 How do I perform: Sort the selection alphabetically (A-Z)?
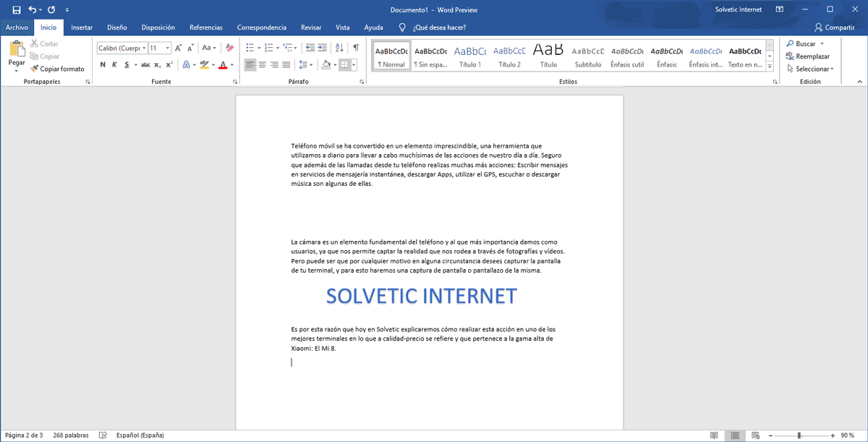pyautogui.click(x=340, y=48)
